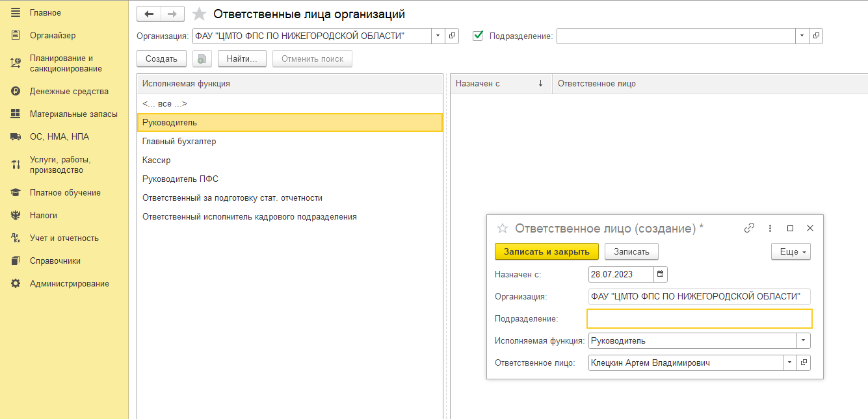868x419 pixels.
Task: Star the Ответственное лицо dialog as favorite
Action: [x=502, y=228]
